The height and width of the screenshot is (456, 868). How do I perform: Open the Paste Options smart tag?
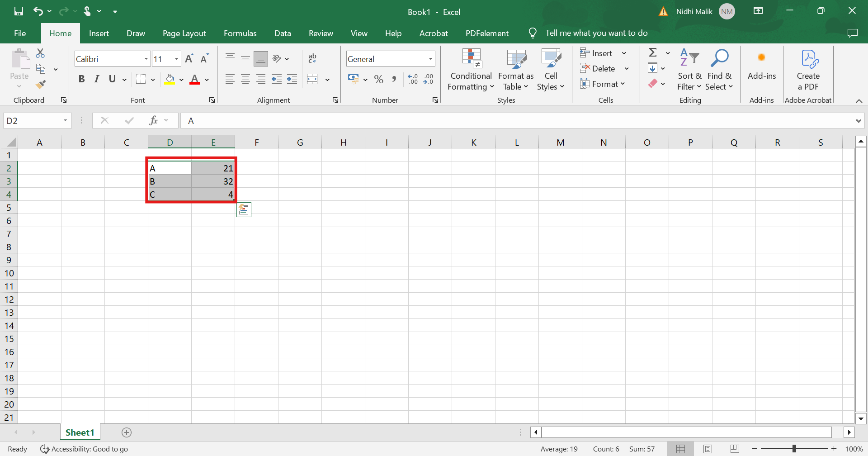click(x=244, y=210)
